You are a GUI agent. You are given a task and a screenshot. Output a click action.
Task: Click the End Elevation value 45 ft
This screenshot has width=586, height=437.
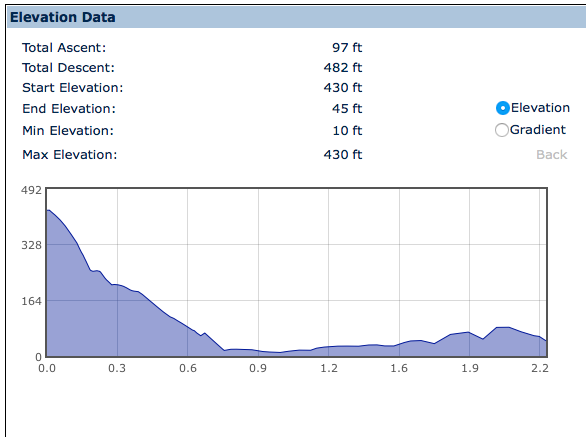point(347,108)
